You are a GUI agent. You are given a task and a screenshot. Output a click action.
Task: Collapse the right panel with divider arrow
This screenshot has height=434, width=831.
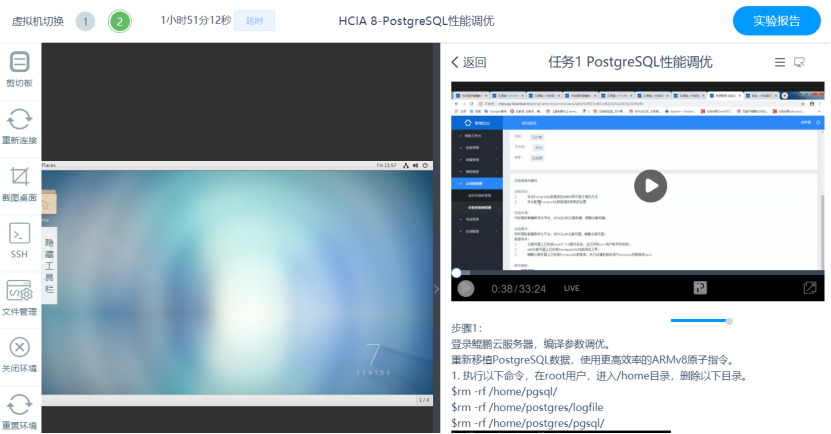(x=435, y=288)
